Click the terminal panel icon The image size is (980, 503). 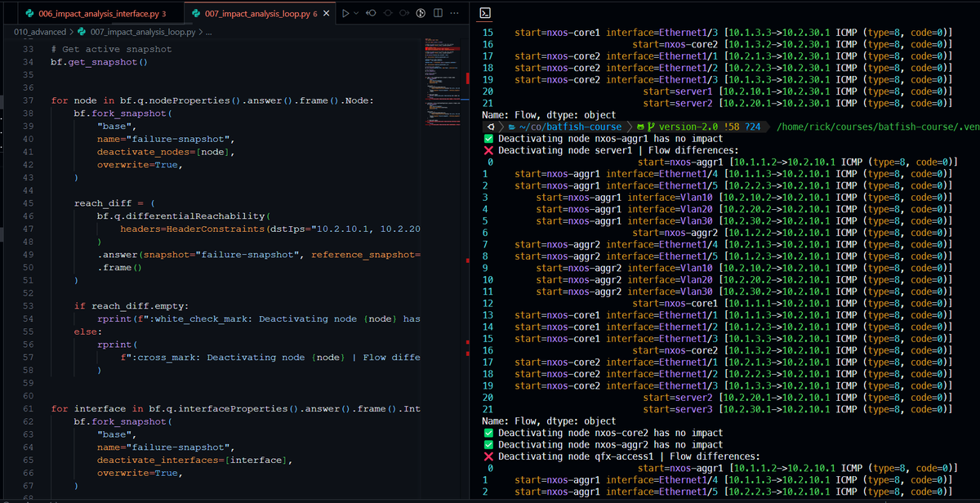pos(484,13)
